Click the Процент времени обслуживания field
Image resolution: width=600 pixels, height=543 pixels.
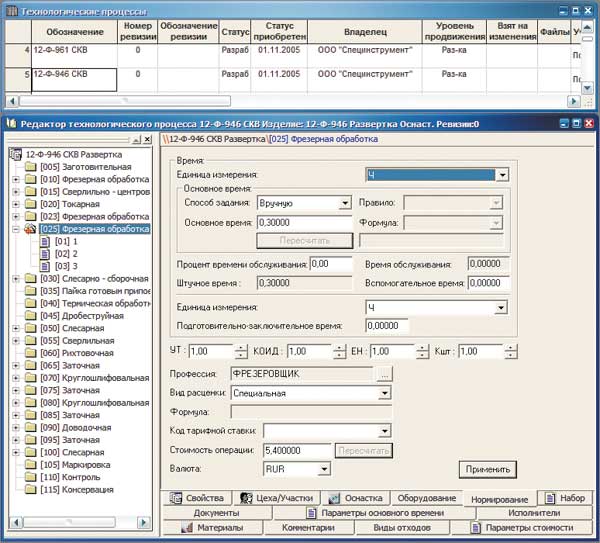tap(331, 264)
